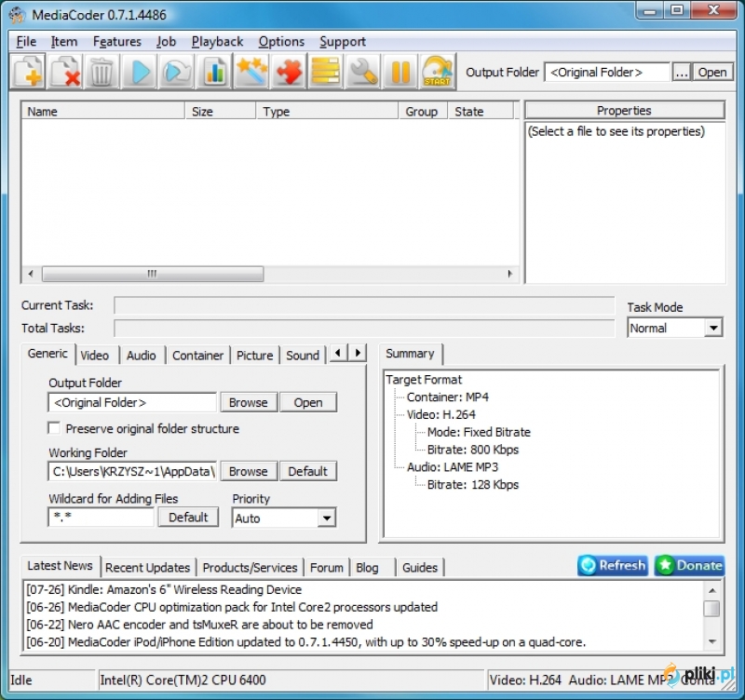Switch to the Audio tab
This screenshot has width=745, height=700.
pos(142,356)
